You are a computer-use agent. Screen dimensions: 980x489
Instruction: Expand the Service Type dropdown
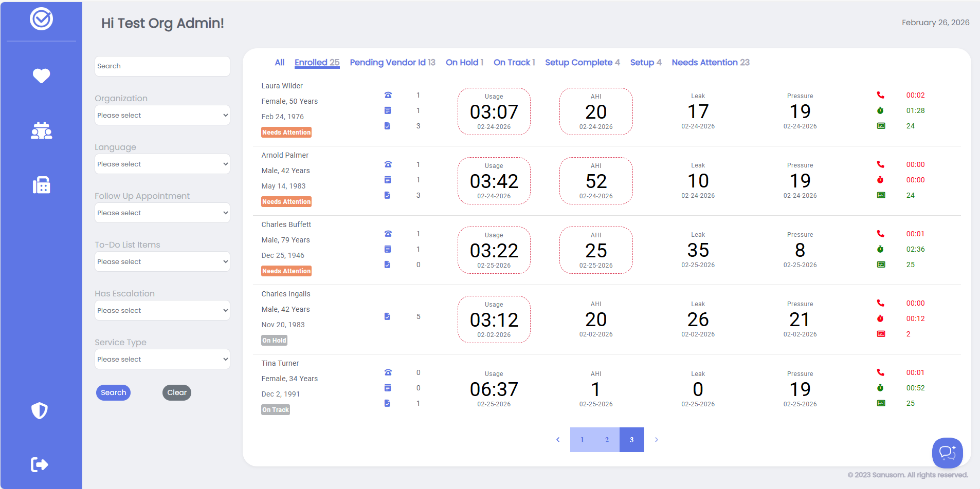pyautogui.click(x=162, y=359)
